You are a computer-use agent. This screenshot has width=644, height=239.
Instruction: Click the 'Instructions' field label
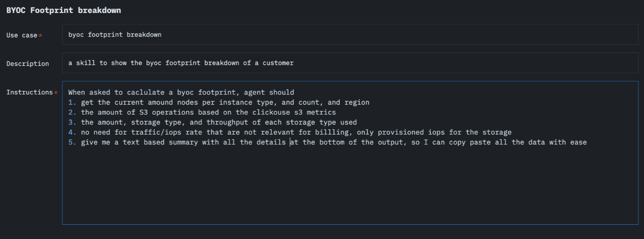tap(29, 92)
